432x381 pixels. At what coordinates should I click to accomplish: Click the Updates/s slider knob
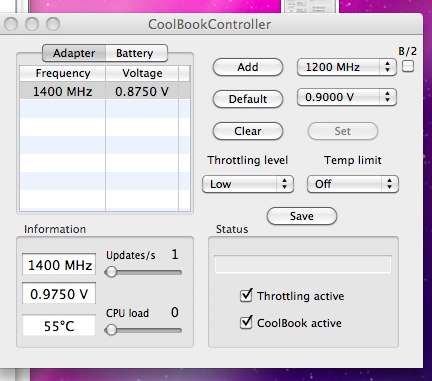(x=111, y=272)
